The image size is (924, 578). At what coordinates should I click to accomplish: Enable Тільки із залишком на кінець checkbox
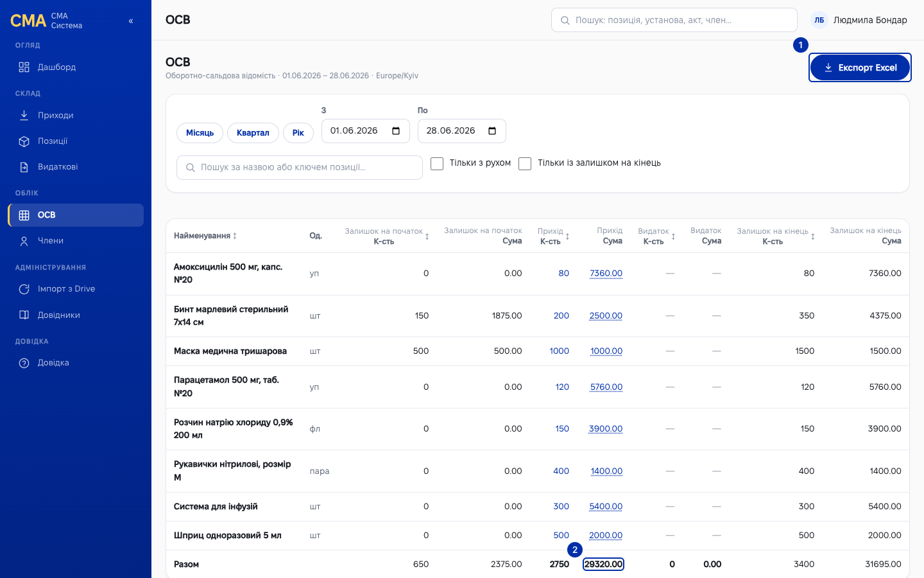click(525, 164)
